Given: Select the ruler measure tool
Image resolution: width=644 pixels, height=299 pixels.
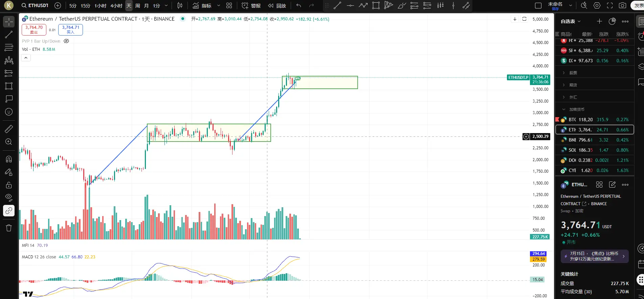Looking at the screenshot, I should click(9, 129).
